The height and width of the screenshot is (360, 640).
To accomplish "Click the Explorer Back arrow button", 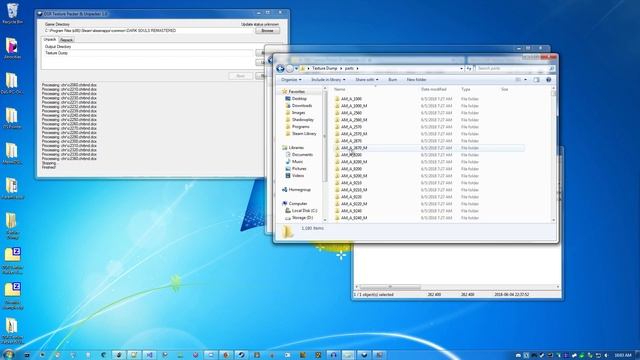I will tap(280, 69).
